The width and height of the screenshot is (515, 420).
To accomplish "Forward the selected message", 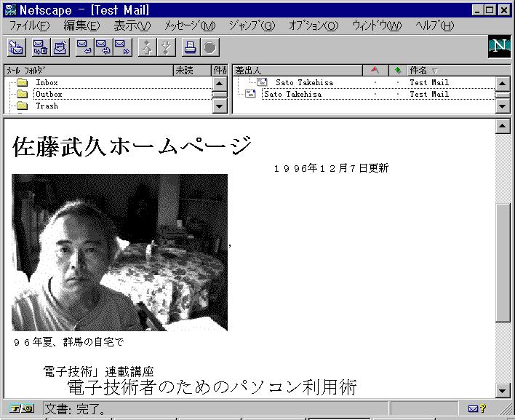I will click(122, 48).
